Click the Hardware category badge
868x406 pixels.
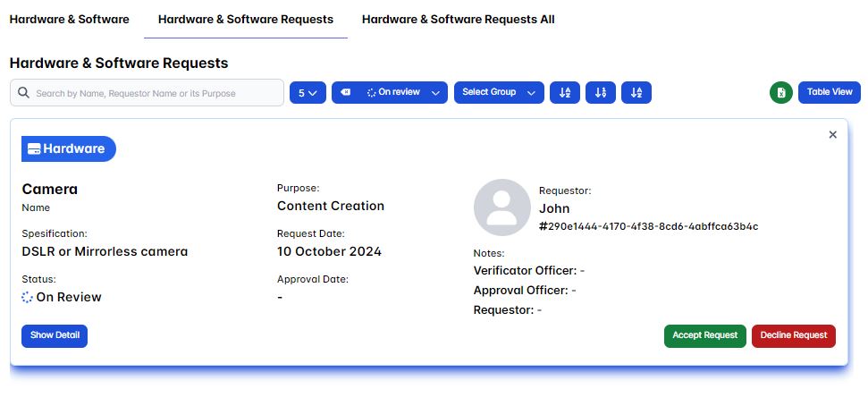coord(69,148)
